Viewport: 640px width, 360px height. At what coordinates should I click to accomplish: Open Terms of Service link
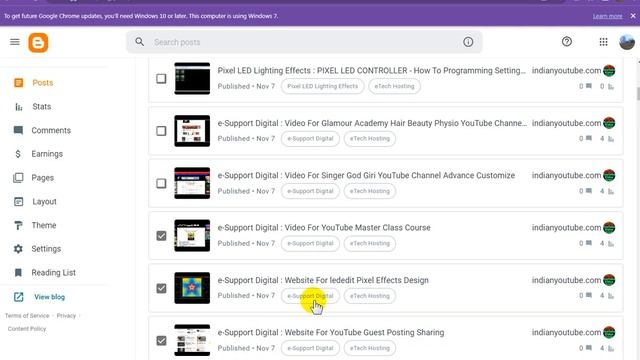[x=27, y=316]
